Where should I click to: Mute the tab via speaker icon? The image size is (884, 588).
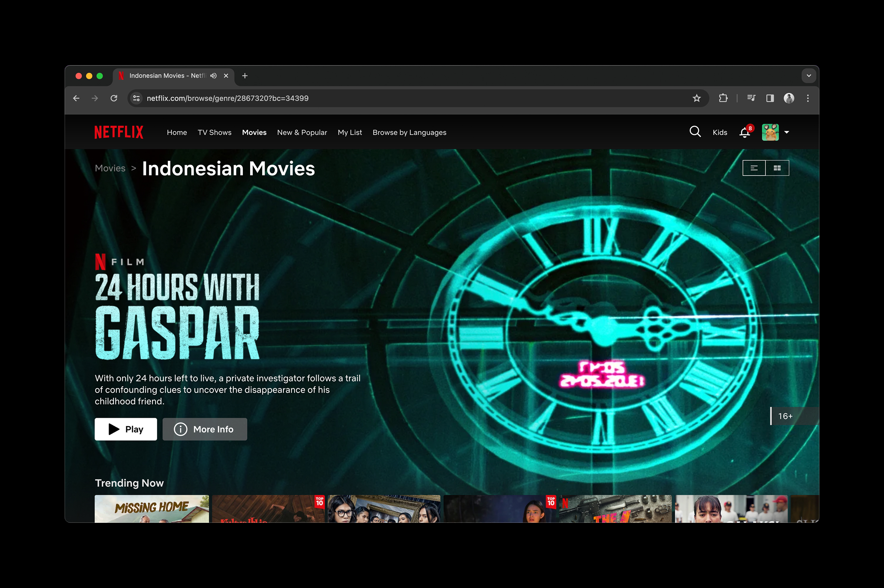coord(213,76)
